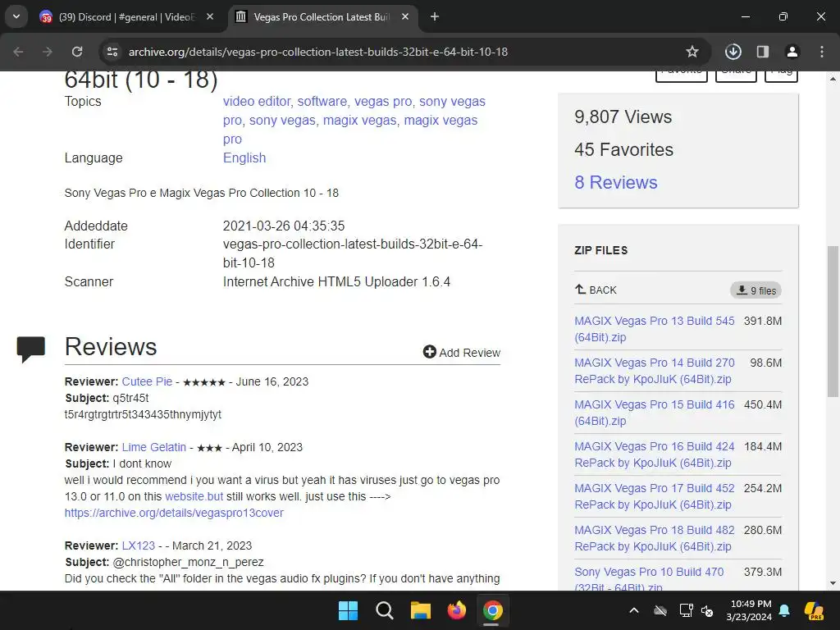The image size is (840, 630).
Task: Open MAGIX Vegas Pro 13 Build 545 zip
Action: point(654,329)
